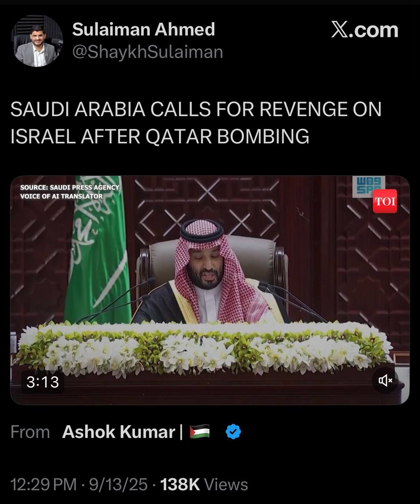The height and width of the screenshot is (504, 420).
Task: Unmute the video with speaker icon
Action: click(385, 380)
